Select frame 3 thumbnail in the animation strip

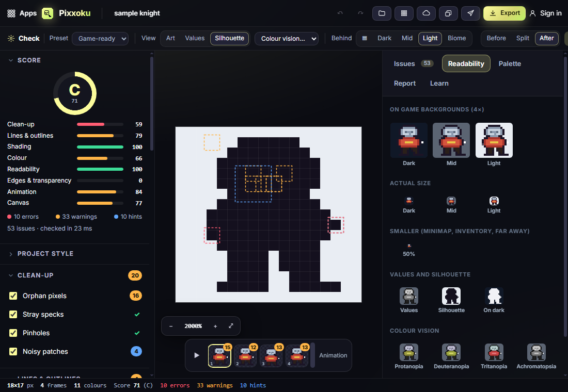tap(271, 355)
